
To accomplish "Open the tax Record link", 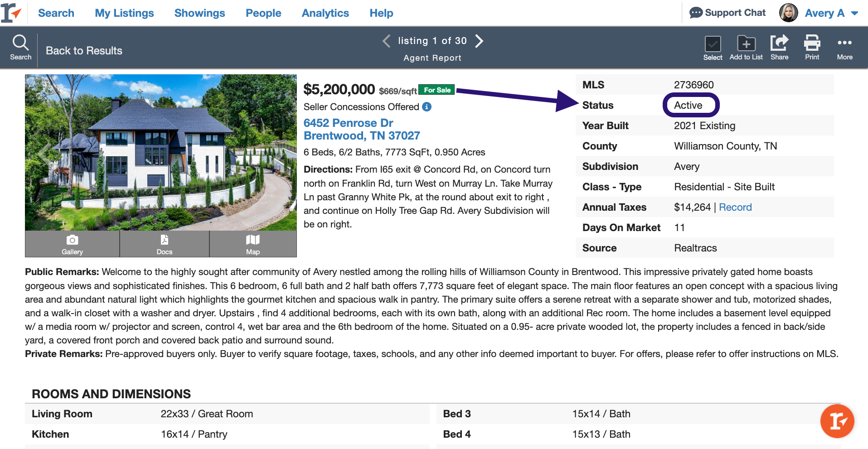I will (735, 207).
